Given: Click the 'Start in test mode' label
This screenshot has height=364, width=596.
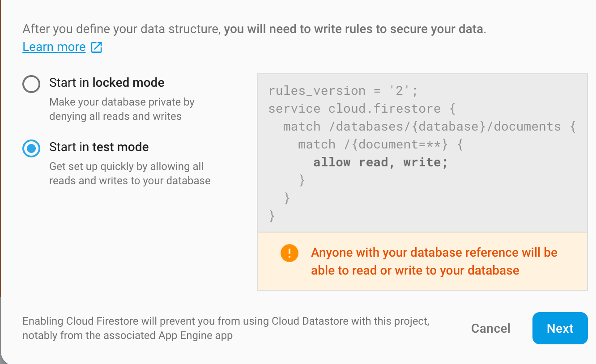Looking at the screenshot, I should click(98, 147).
